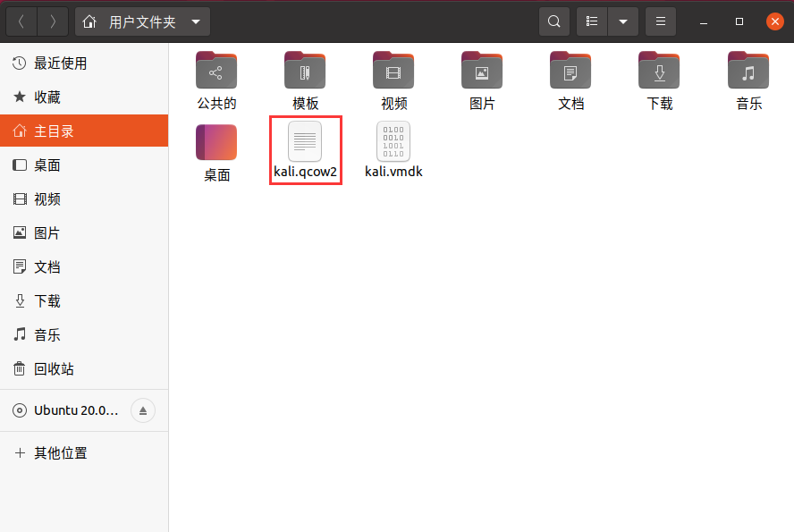Eject the Ubuntu 20.0 drive

click(x=142, y=410)
